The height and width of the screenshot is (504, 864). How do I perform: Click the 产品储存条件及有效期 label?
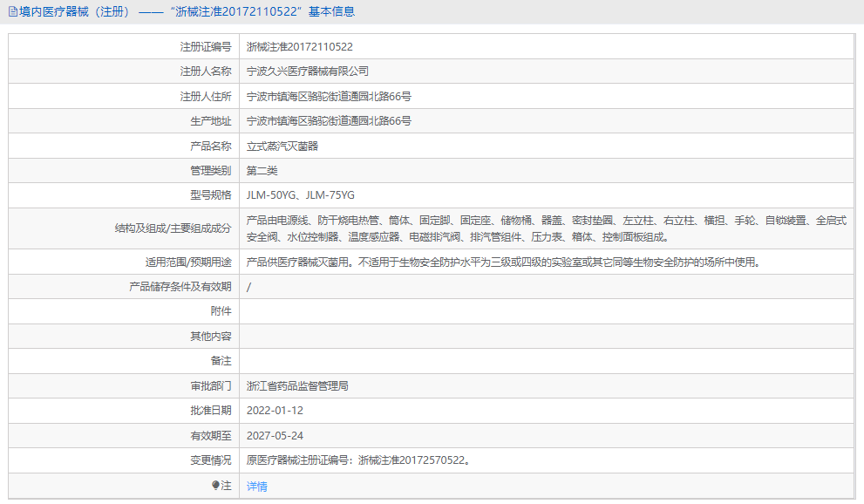coord(180,287)
